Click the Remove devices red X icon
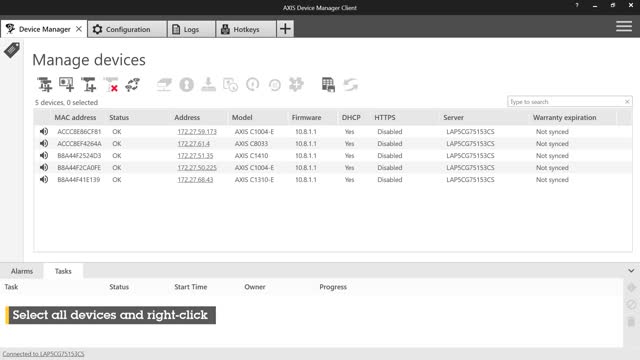 (111, 85)
